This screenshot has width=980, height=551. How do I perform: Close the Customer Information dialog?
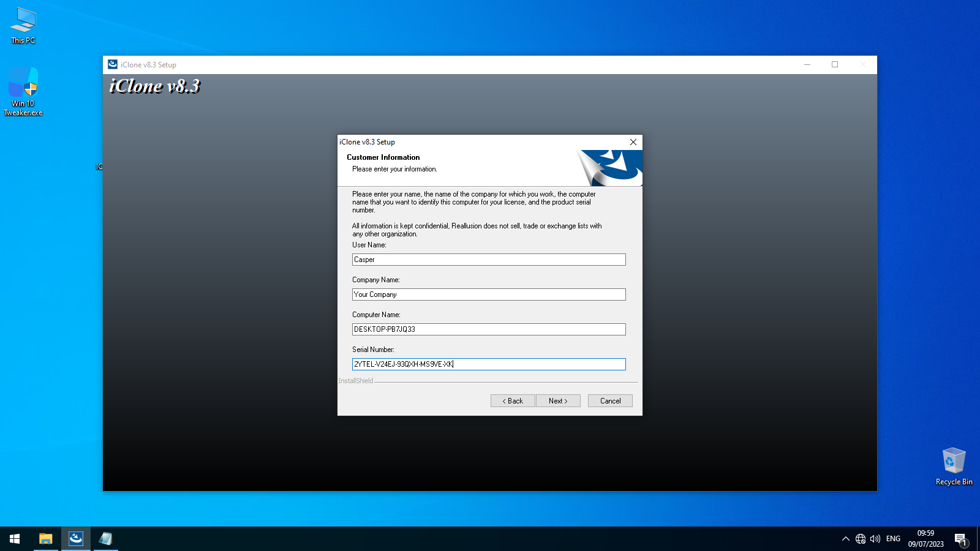[633, 142]
